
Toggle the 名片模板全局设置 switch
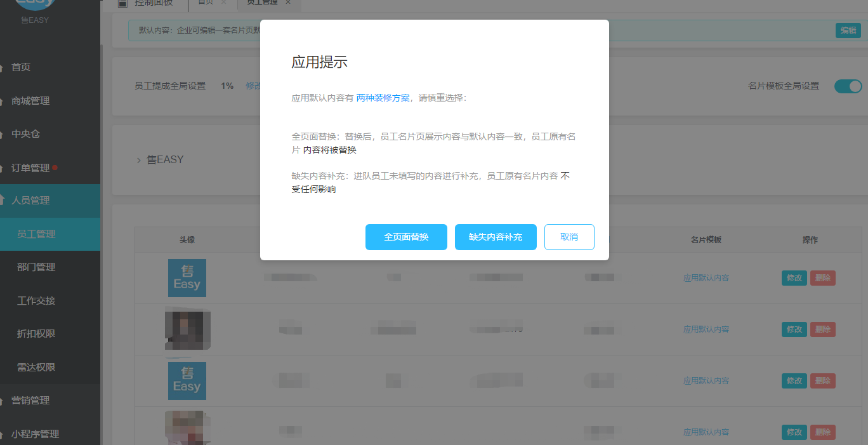[x=848, y=86]
